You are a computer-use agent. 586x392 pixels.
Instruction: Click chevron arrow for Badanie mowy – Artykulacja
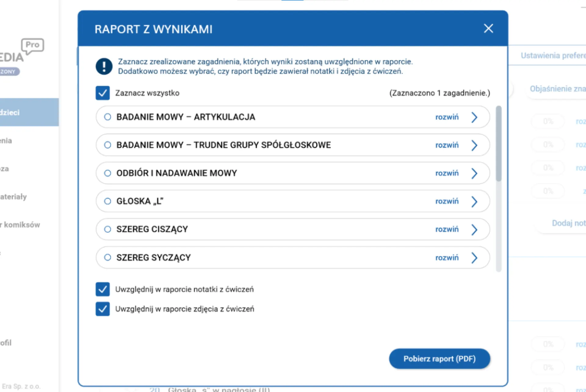pos(474,117)
